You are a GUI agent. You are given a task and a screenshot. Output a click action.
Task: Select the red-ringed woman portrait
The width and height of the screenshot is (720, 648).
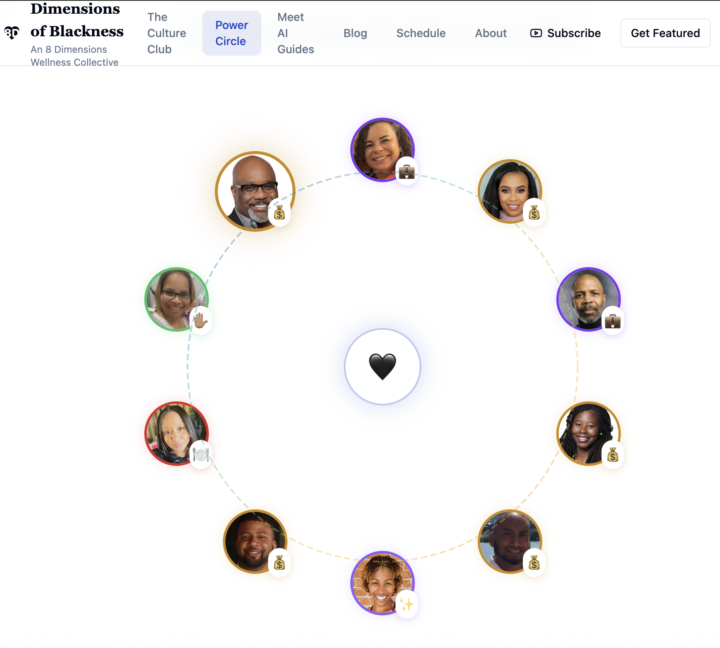tap(176, 434)
